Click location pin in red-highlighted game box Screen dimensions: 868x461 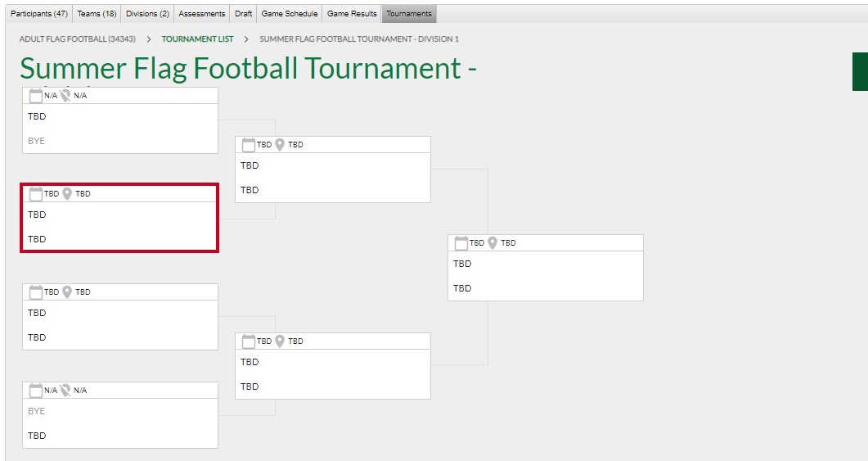point(67,194)
